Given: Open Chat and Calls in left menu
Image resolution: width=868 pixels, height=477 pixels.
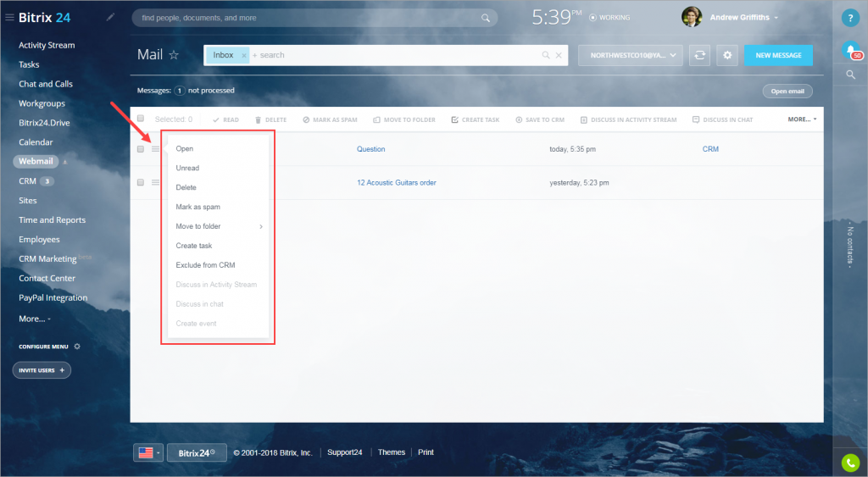Looking at the screenshot, I should click(46, 84).
